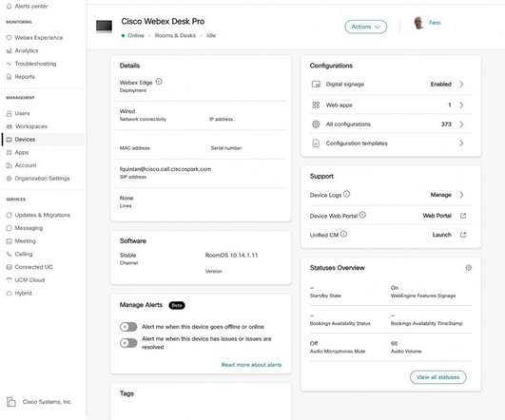Click the Account building icon
Image resolution: width=505 pixels, height=420 pixels.
coord(9,165)
